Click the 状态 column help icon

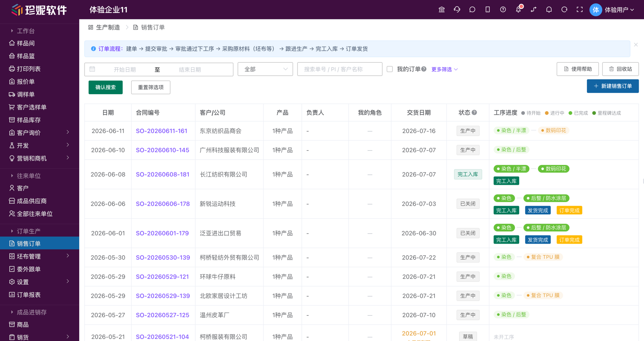pos(475,113)
